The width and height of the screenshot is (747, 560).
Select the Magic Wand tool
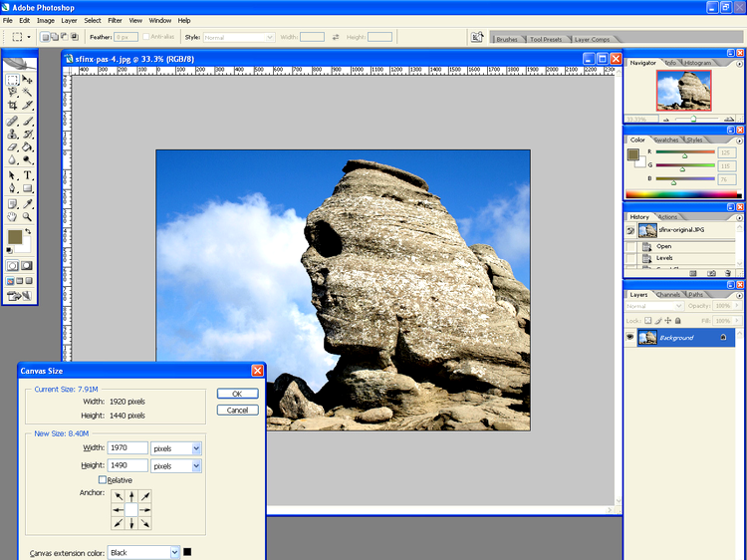[27, 92]
